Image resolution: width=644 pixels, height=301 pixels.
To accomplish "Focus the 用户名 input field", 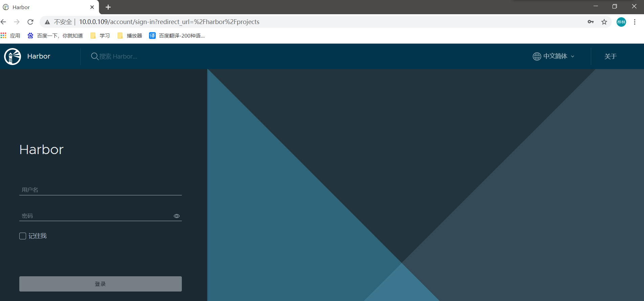I will [101, 190].
